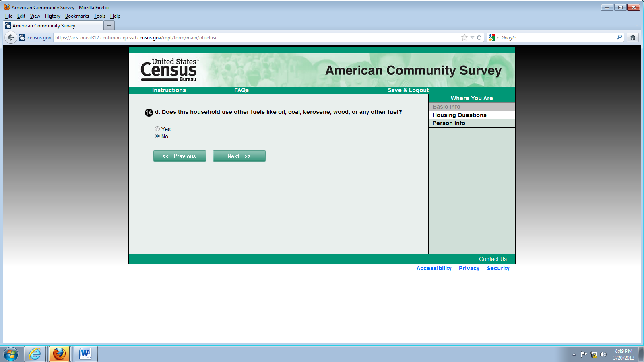Screen dimensions: 644x362
Task: Show hidden system tray icons arrow
Action: 574,354
